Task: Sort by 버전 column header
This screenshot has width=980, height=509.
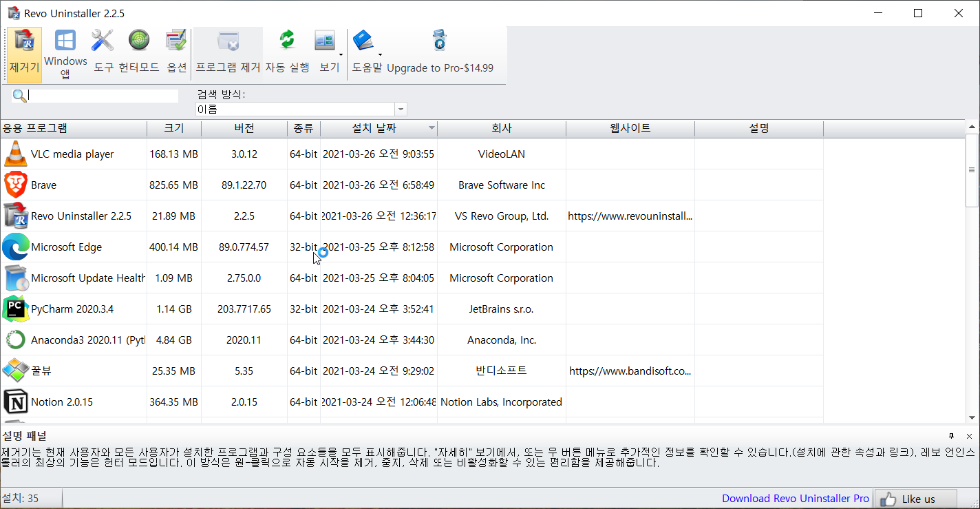Action: point(244,128)
